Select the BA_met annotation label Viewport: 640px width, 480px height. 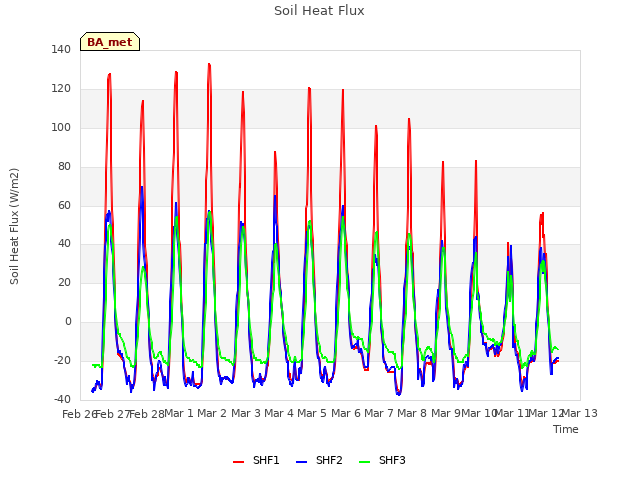(x=110, y=42)
